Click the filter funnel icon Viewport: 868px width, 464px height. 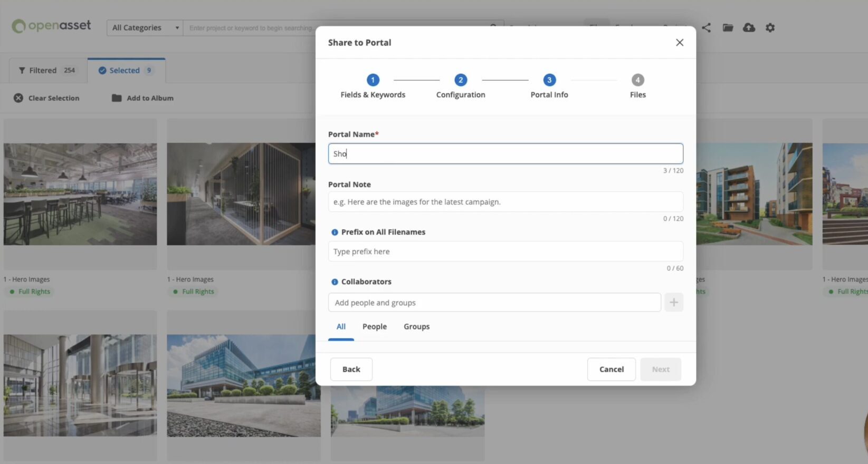point(22,71)
